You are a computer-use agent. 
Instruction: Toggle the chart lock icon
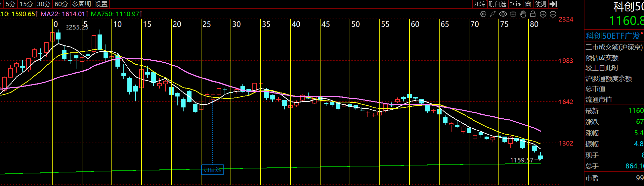(x=533, y=14)
